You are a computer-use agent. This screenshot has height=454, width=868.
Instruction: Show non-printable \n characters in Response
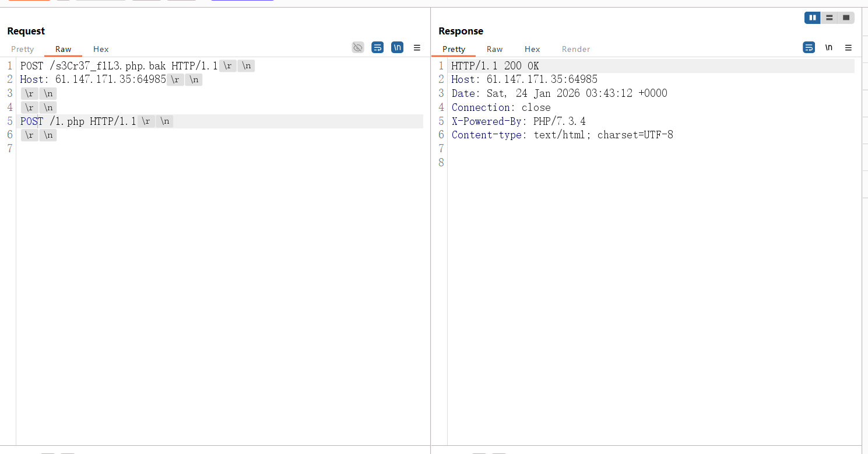828,47
